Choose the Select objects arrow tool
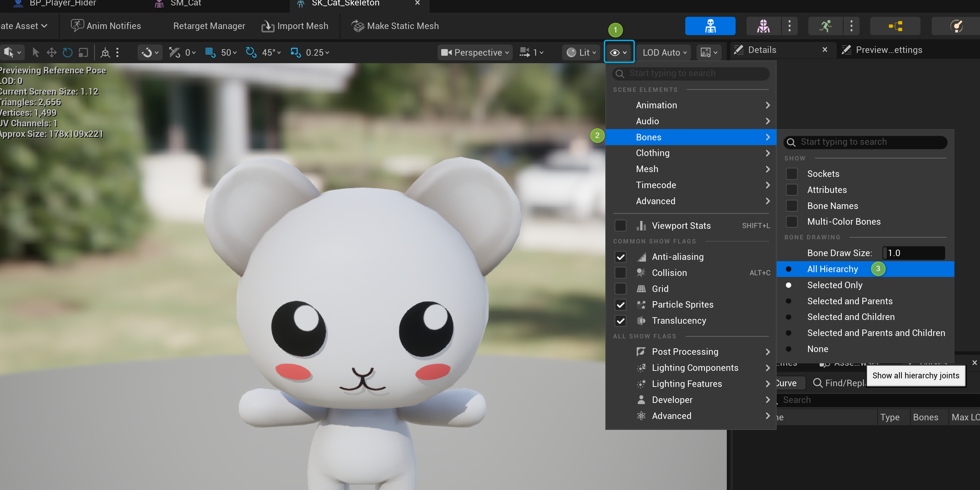Screen dimensions: 980x490 pyautogui.click(x=35, y=52)
